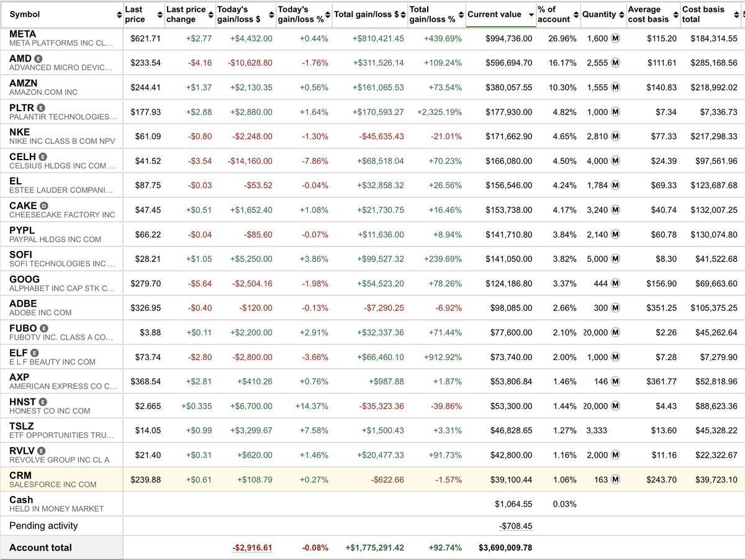Click account total percent -0.08%

point(315,548)
